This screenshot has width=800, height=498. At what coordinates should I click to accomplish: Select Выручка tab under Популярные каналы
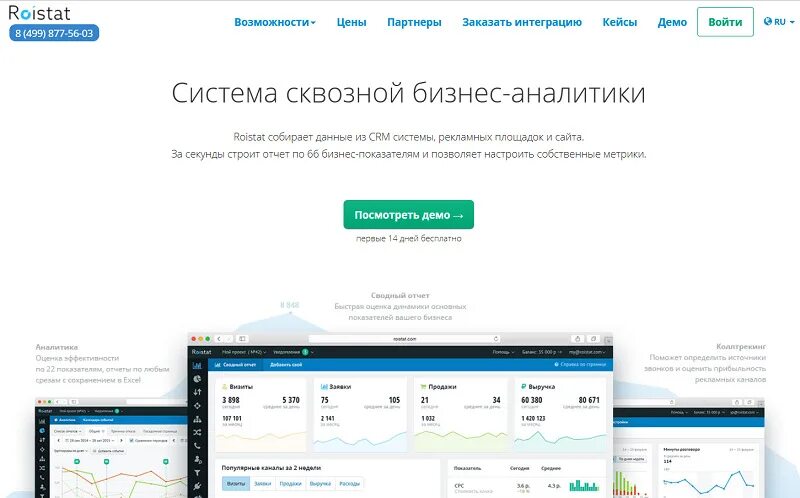point(320,483)
